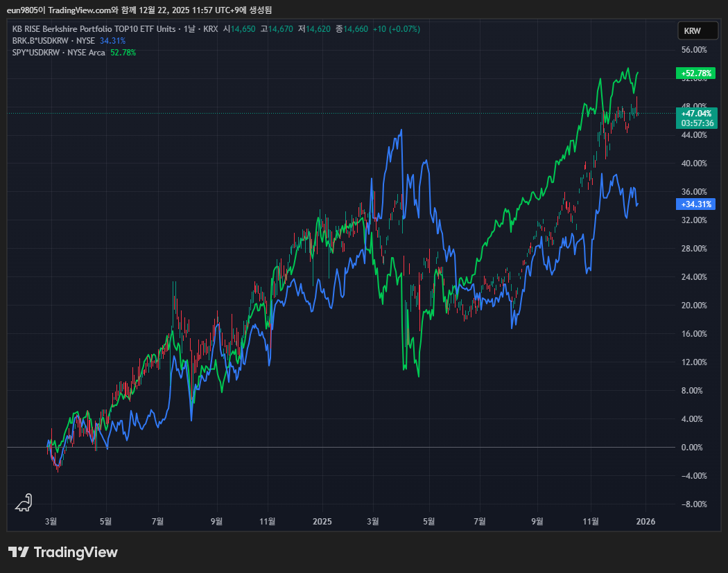This screenshot has width=728, height=573.
Task: Open the KRW currency selector
Action: click(x=697, y=30)
